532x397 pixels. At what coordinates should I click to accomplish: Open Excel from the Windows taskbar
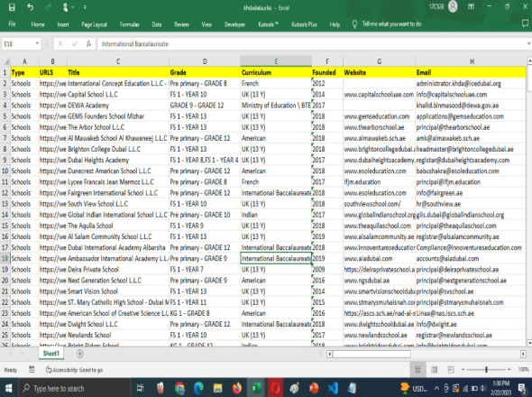256,388
